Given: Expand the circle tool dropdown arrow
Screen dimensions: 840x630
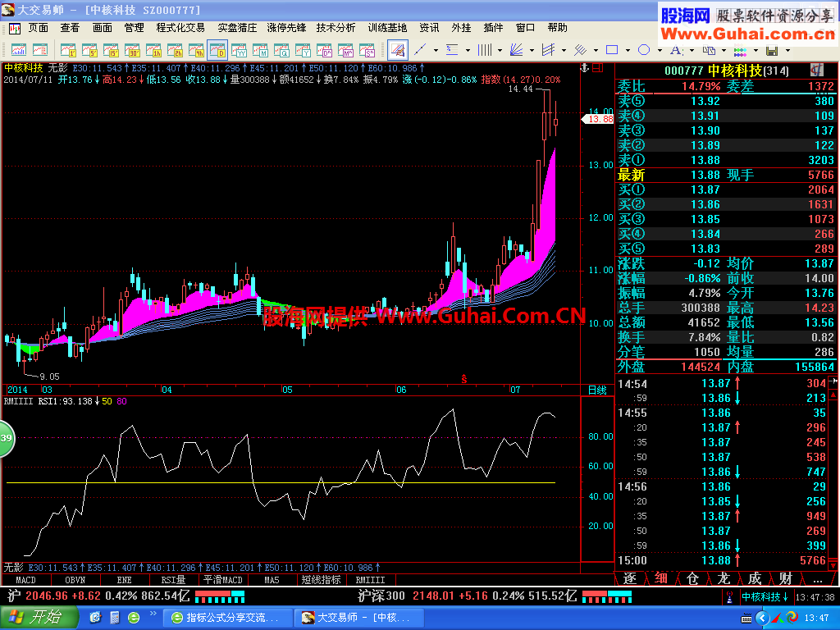Looking at the screenshot, I should [x=660, y=50].
